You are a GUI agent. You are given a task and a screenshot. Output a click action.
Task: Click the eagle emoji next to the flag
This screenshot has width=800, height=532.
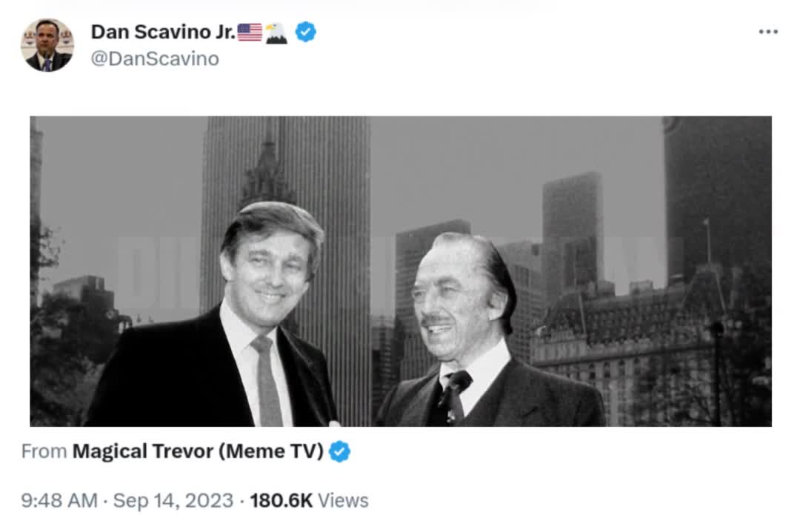pos(276,33)
